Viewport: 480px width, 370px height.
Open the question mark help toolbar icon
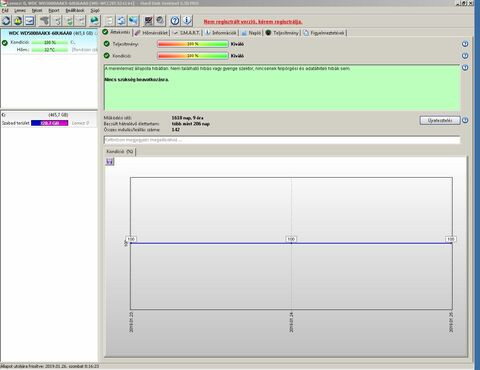[175, 21]
